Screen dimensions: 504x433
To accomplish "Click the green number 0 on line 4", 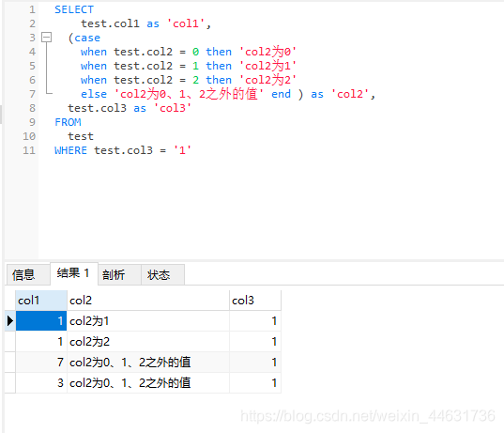I will pyautogui.click(x=195, y=52).
